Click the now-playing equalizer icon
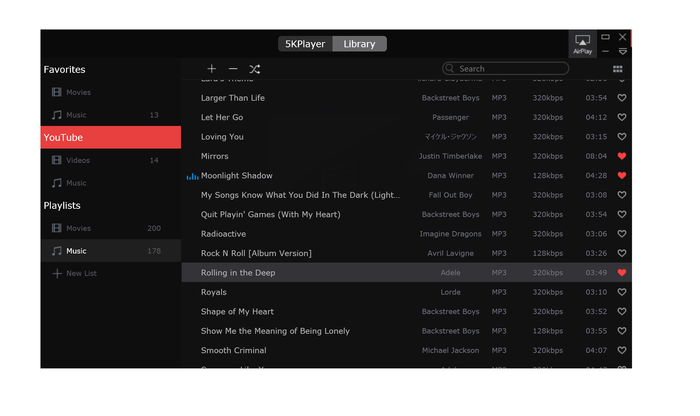The width and height of the screenshot is (700, 416). pos(192,177)
